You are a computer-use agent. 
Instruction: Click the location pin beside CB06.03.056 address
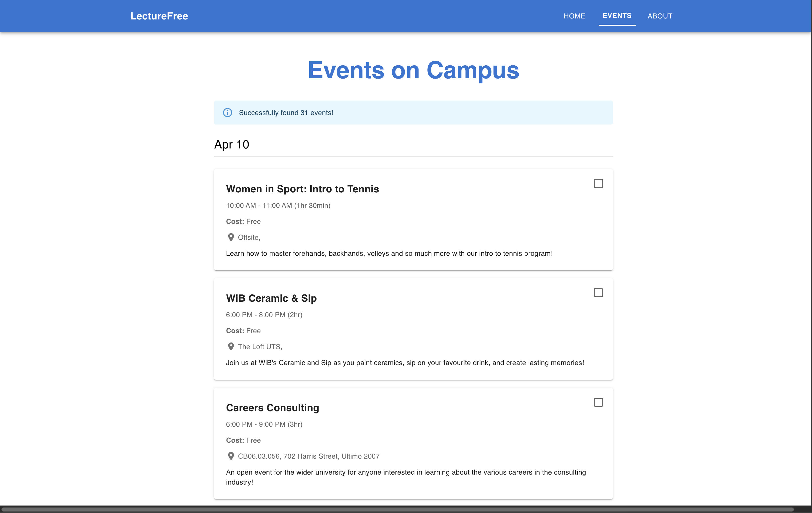231,456
